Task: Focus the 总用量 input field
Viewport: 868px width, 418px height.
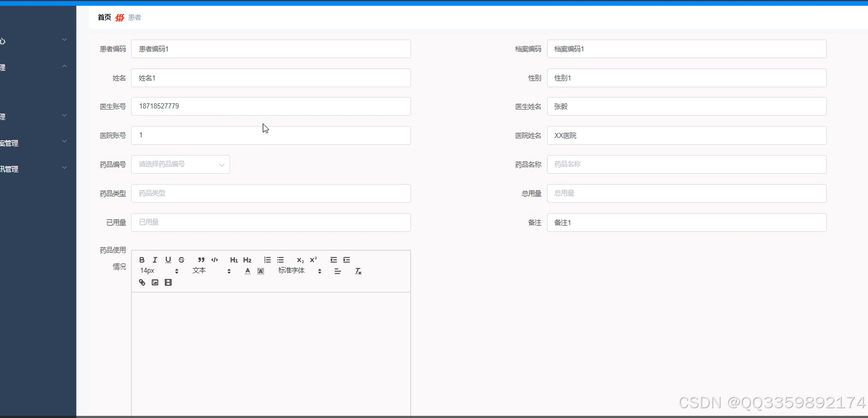Action: point(687,193)
